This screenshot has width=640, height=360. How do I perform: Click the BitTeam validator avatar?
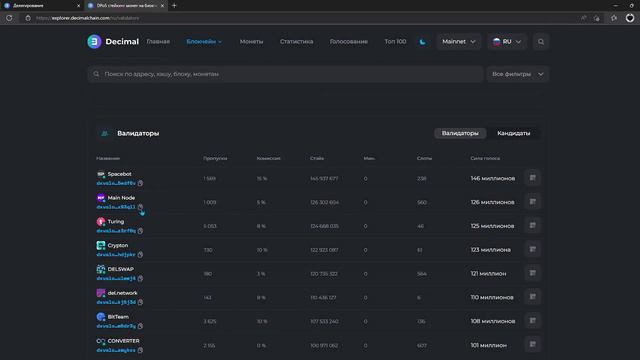[101, 317]
